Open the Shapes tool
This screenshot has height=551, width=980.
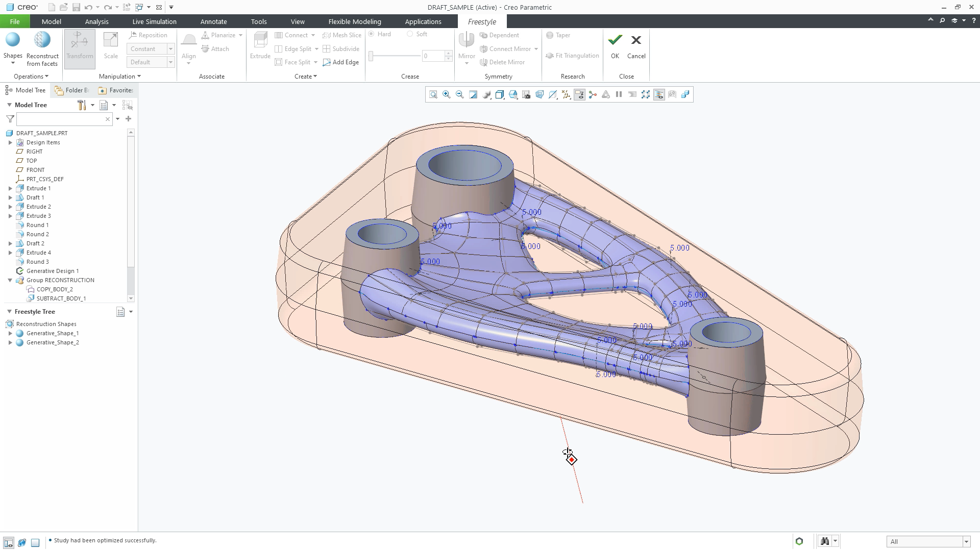coord(13,47)
